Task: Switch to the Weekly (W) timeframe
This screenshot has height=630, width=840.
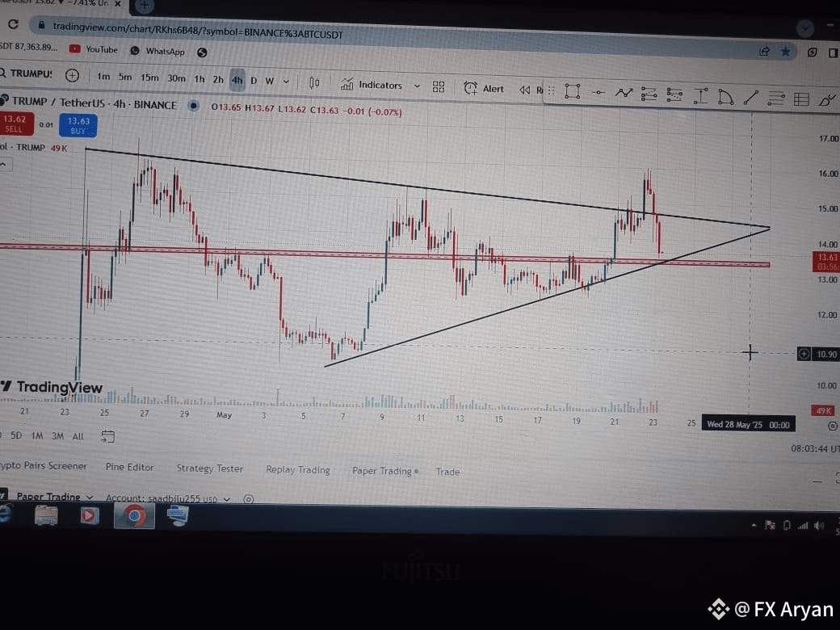Action: 270,82
